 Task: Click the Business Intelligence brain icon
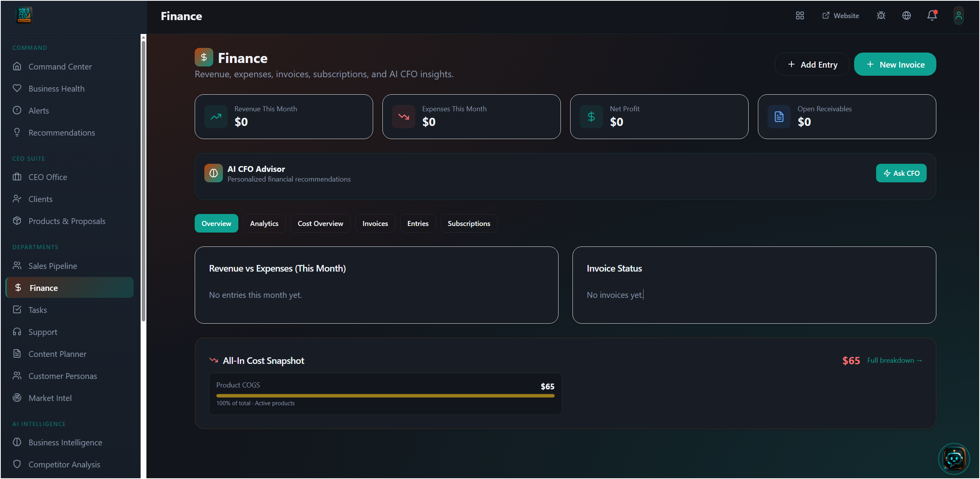pos(17,442)
